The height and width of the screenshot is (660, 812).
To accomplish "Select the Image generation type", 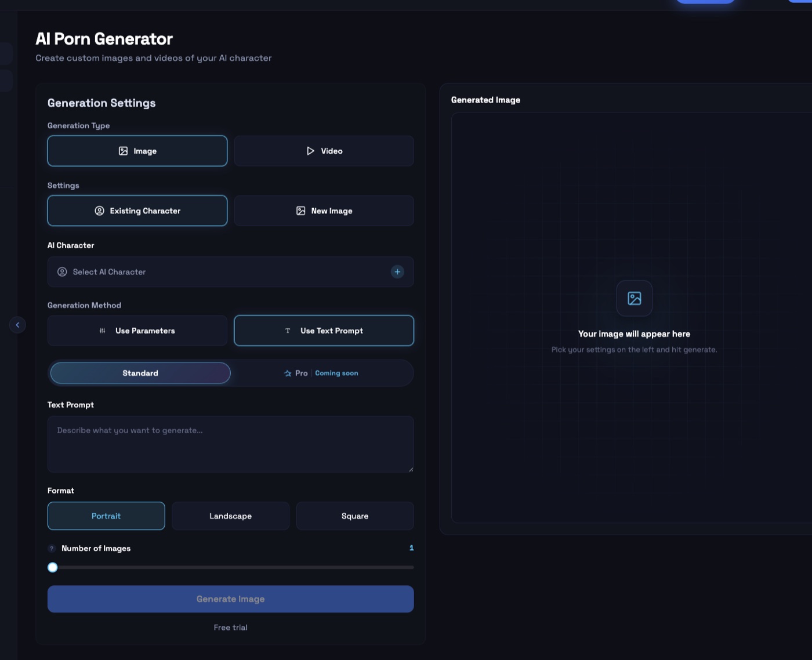I will coord(137,151).
